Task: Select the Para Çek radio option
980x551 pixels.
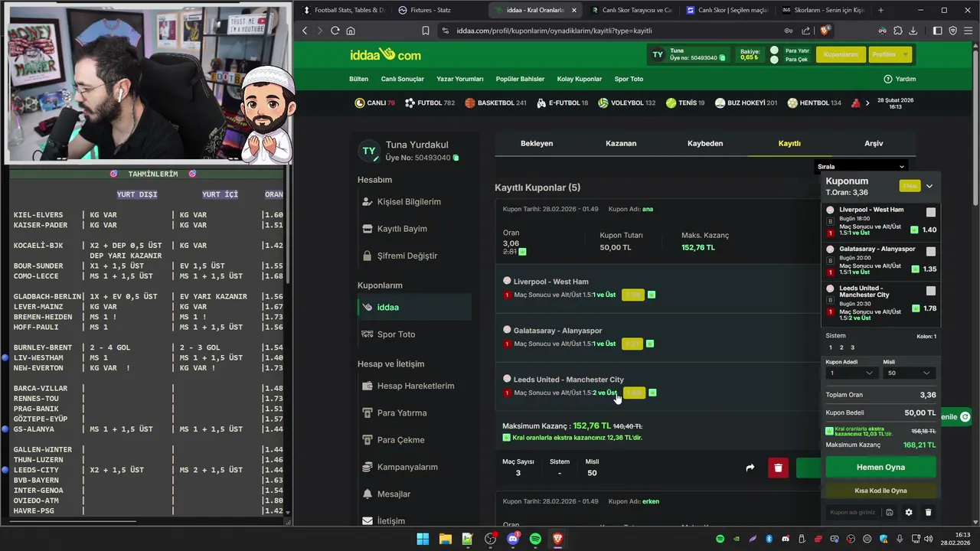Action: [774, 60]
